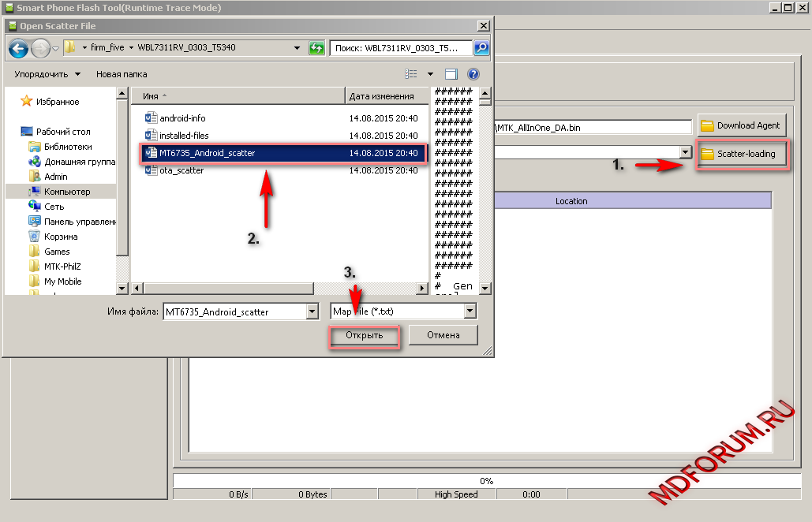
Task: Click the refresh folder icon
Action: tap(316, 48)
